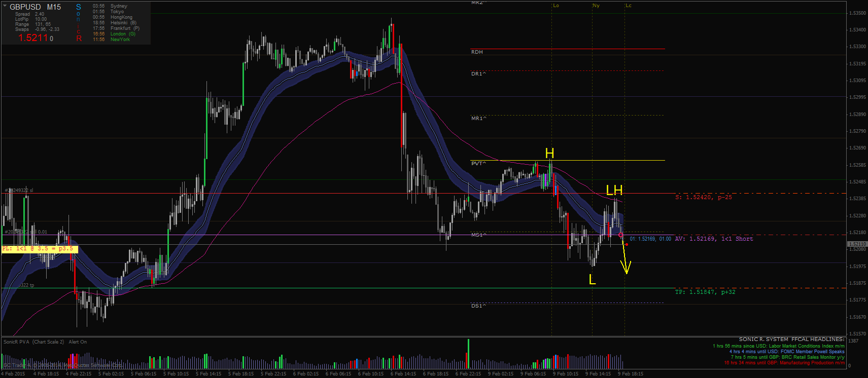Select the stop loss label S: 1.52420, p-25
Screen dimensions: 868x378
click(703, 198)
